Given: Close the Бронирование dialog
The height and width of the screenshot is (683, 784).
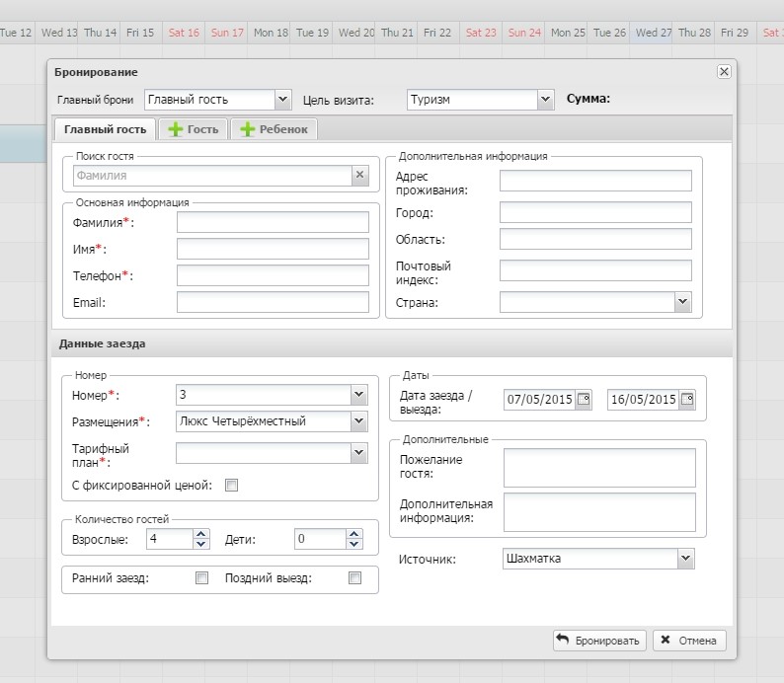Looking at the screenshot, I should coord(724,72).
